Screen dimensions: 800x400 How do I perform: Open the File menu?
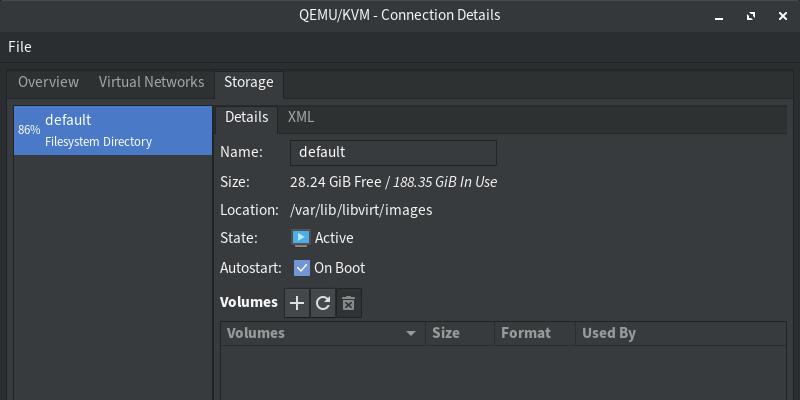point(20,47)
